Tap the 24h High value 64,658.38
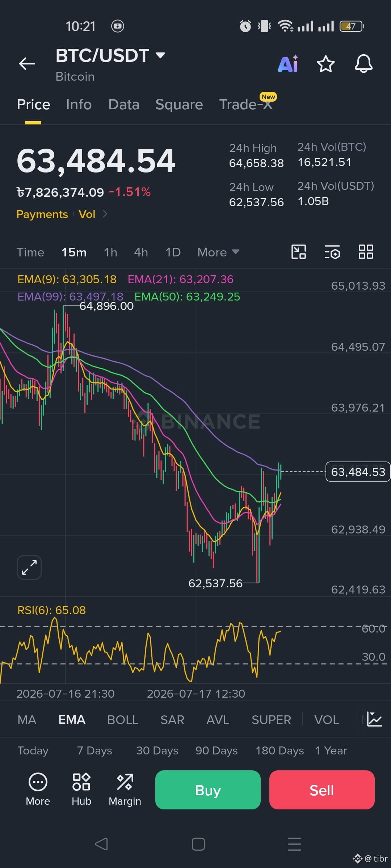The height and width of the screenshot is (868, 391). pyautogui.click(x=256, y=163)
